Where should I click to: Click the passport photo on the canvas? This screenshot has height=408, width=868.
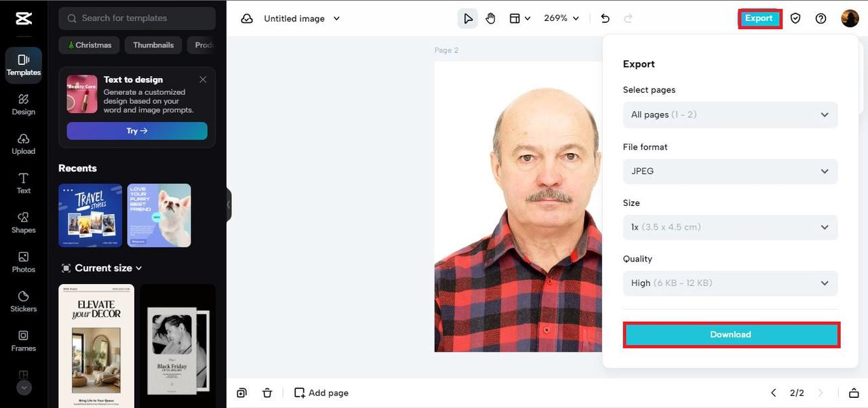[518, 207]
